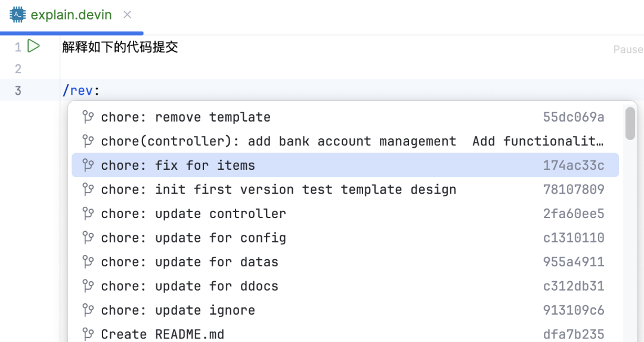Click line number 2 in the gutter
This screenshot has width=644, height=342.
(x=18, y=69)
